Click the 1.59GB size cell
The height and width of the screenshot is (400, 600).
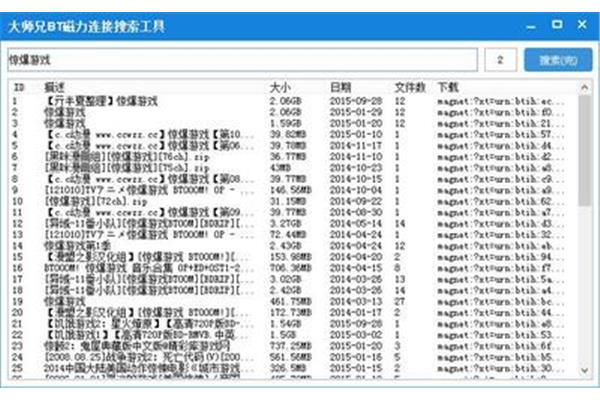[x=285, y=123]
